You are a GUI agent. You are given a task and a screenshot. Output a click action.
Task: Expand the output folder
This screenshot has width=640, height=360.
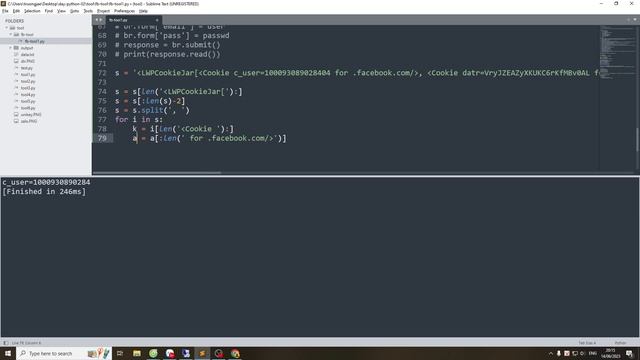[11, 48]
